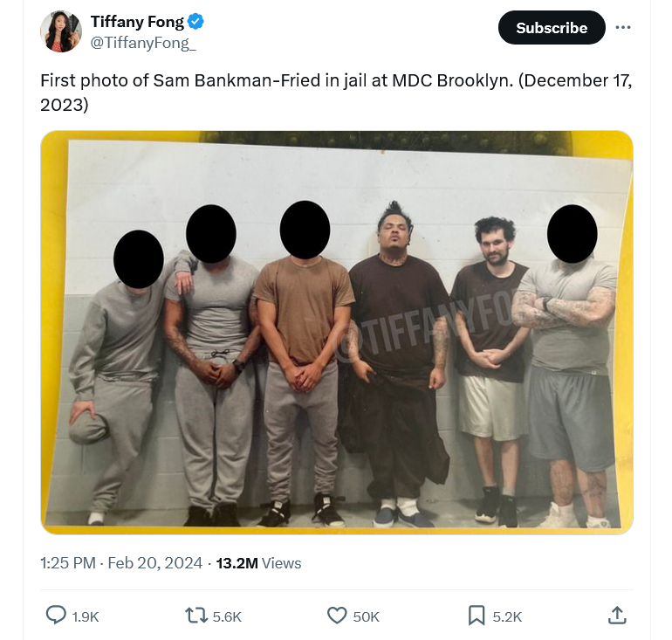Click the reply speech bubble icon
The width and height of the screenshot is (672, 640).
(56, 616)
